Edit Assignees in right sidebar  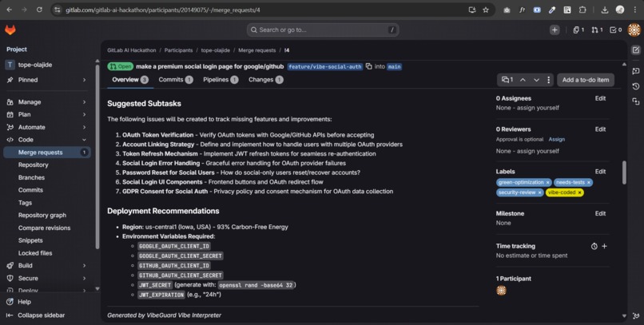point(600,98)
